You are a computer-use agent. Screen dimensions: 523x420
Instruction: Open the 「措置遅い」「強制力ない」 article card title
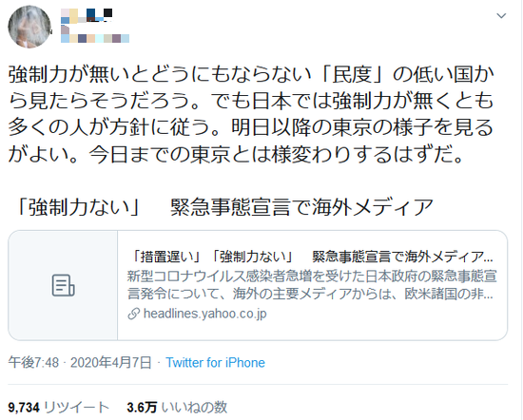point(311,257)
